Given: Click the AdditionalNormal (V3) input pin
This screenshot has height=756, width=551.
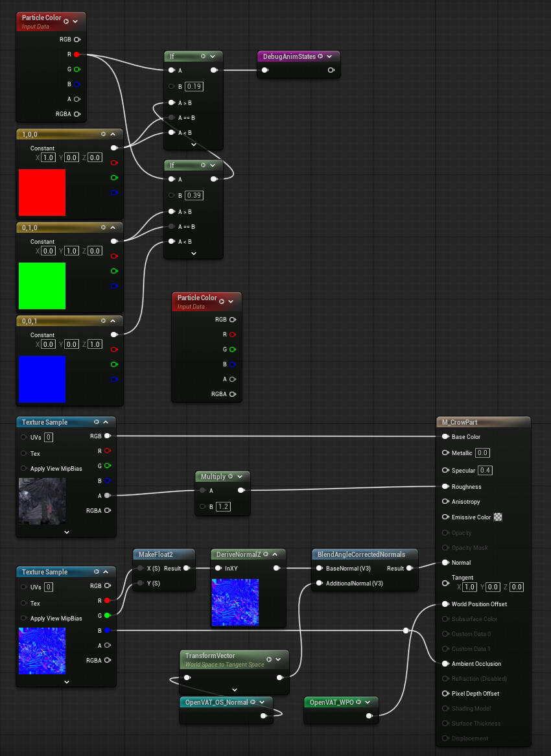Looking at the screenshot, I should [x=318, y=584].
